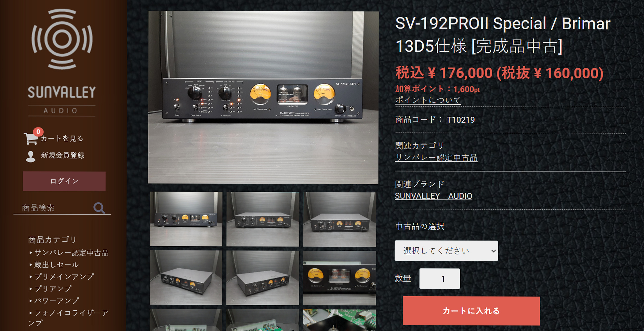644x331 pixels.
Task: Click the magnifying glass search icon
Action: 99,208
